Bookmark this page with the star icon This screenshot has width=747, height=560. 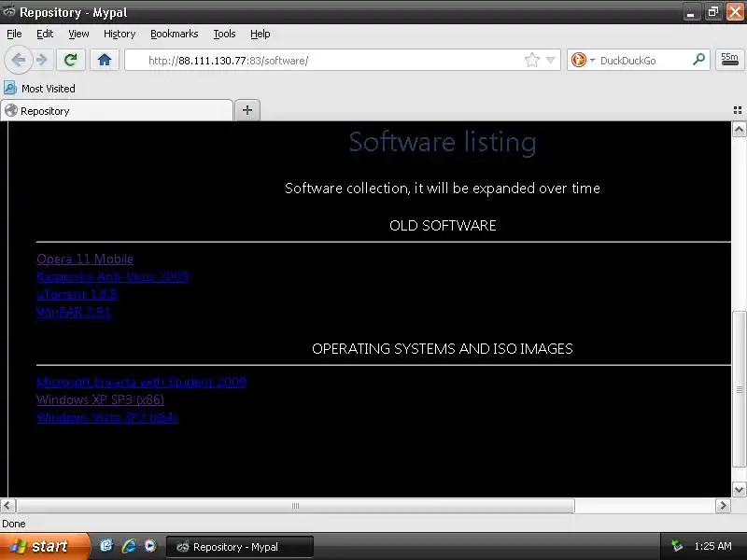(531, 60)
